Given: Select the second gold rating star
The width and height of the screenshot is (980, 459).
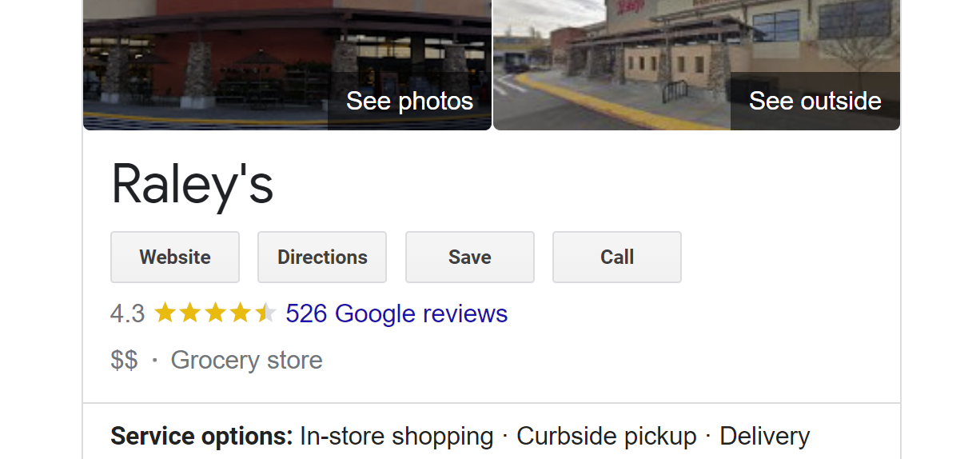Looking at the screenshot, I should (x=189, y=313).
